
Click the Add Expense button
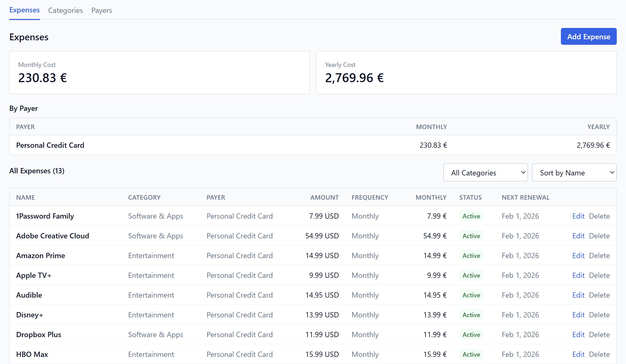[x=588, y=36]
